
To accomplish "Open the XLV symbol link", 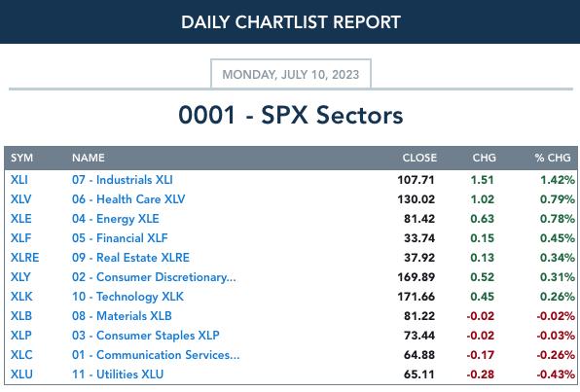I will pos(20,199).
